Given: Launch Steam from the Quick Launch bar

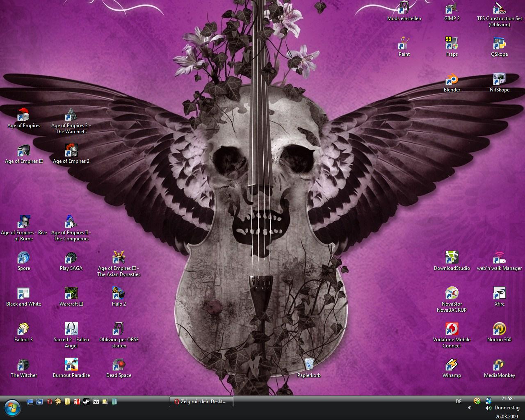Looking at the screenshot, I should [x=87, y=402].
